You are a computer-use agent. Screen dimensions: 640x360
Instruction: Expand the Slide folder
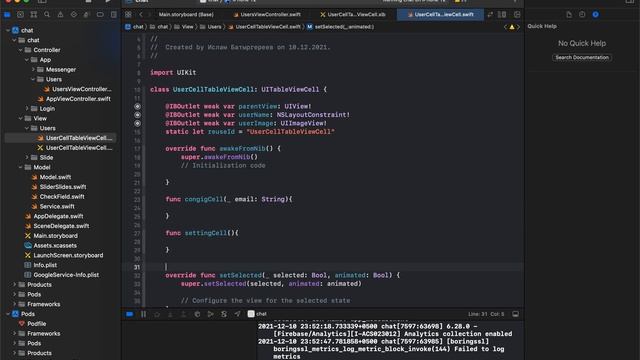coord(27,158)
